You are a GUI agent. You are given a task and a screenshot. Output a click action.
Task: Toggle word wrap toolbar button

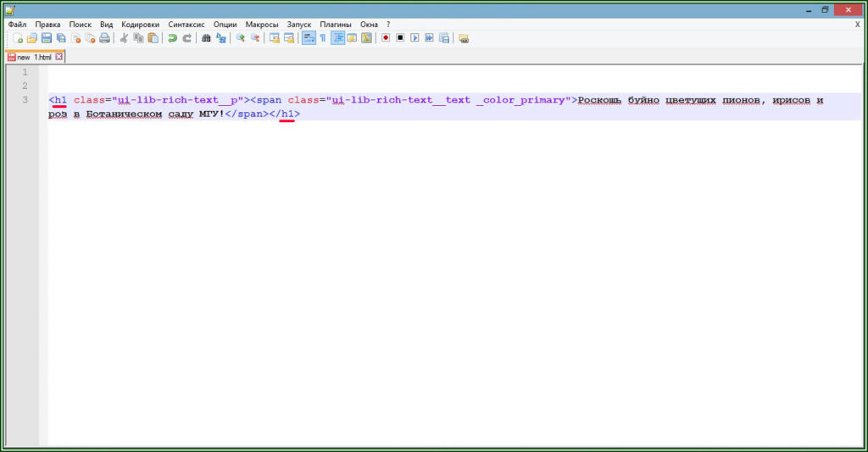pos(309,38)
